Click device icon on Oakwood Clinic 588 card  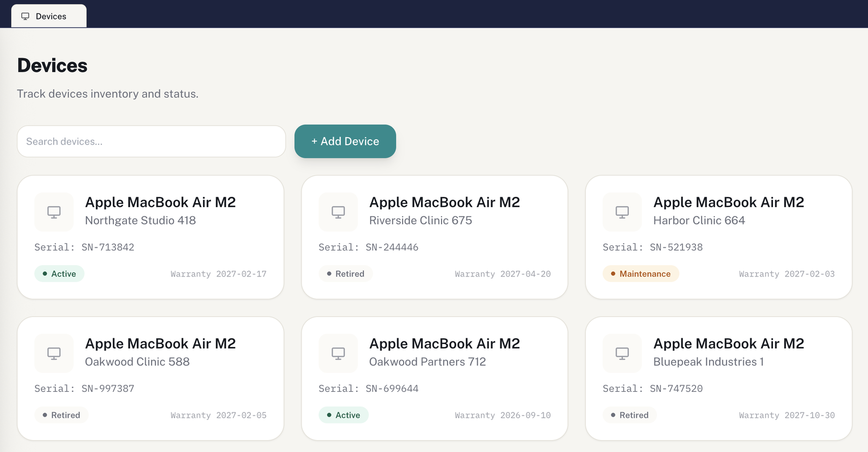(54, 353)
